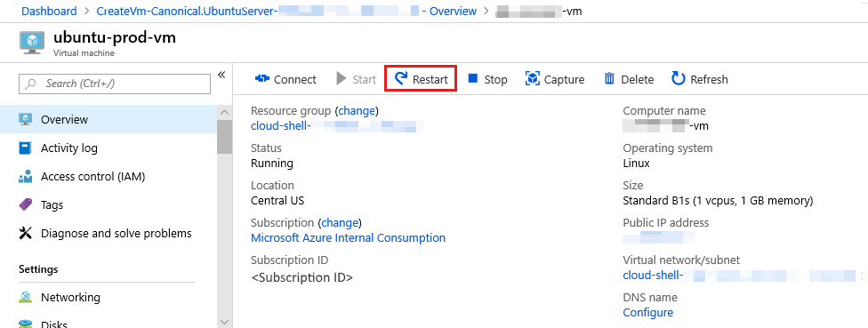Click the Restart button
The height and width of the screenshot is (328, 868).
point(421,79)
